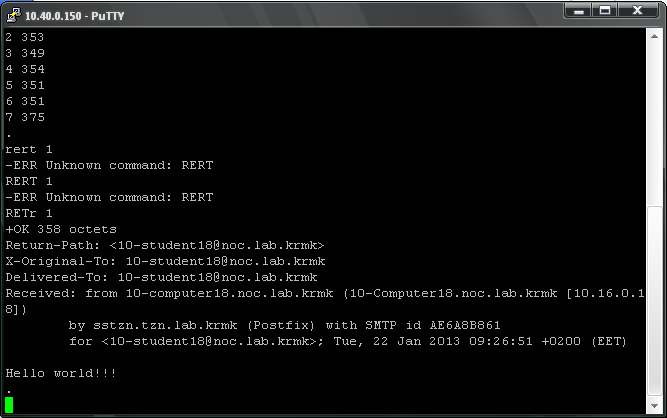Click the scrollbar up arrow

[654, 37]
